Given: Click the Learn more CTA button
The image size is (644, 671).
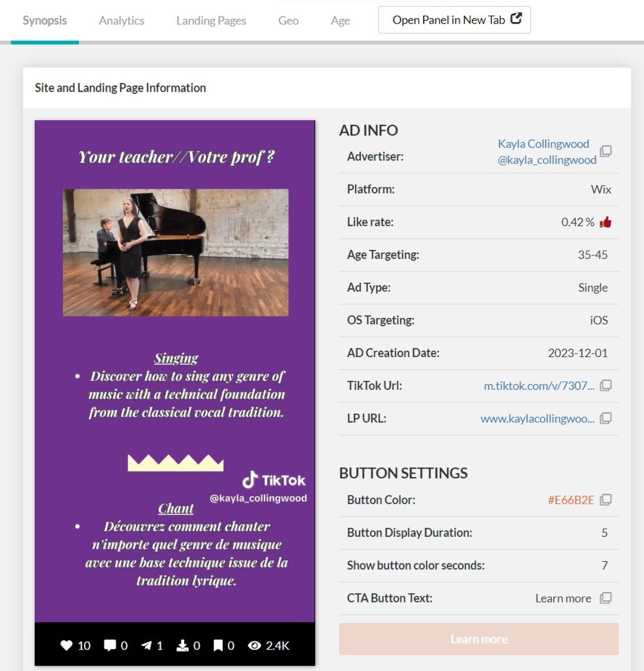Looking at the screenshot, I should (x=479, y=639).
